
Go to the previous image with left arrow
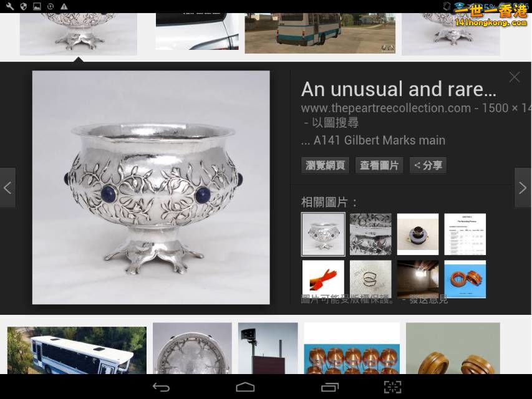pos(8,188)
